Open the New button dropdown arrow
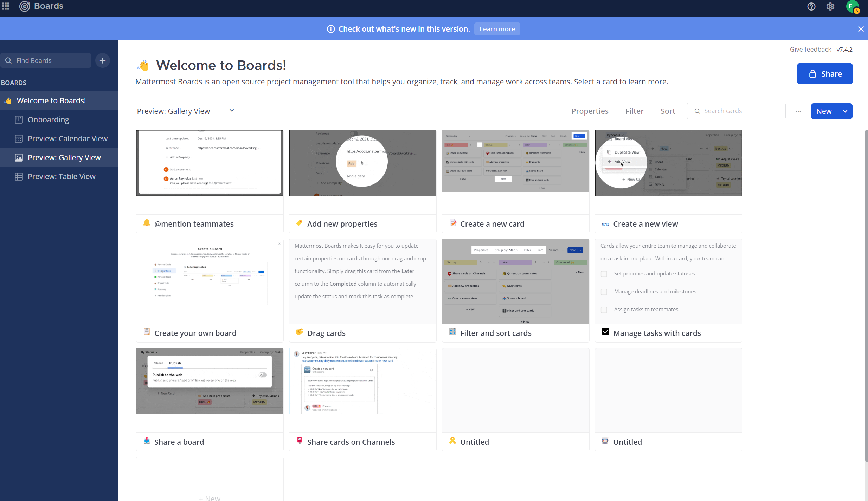868x501 pixels. [x=845, y=111]
